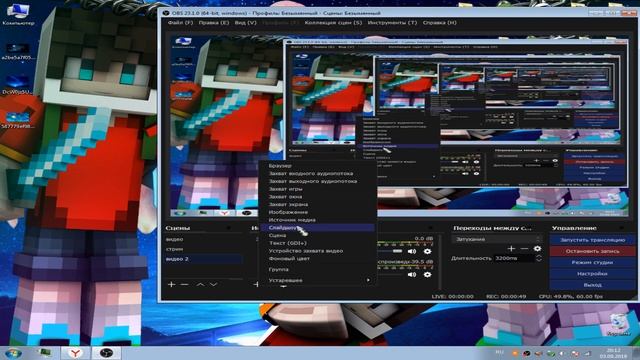Add a transition with the plus icon
This screenshot has height=360, width=640.
[511, 248]
